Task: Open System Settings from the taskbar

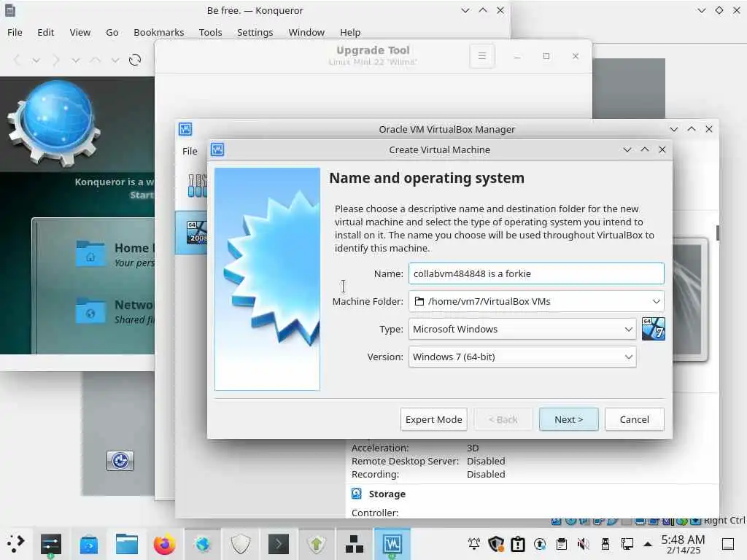Action: point(51,544)
